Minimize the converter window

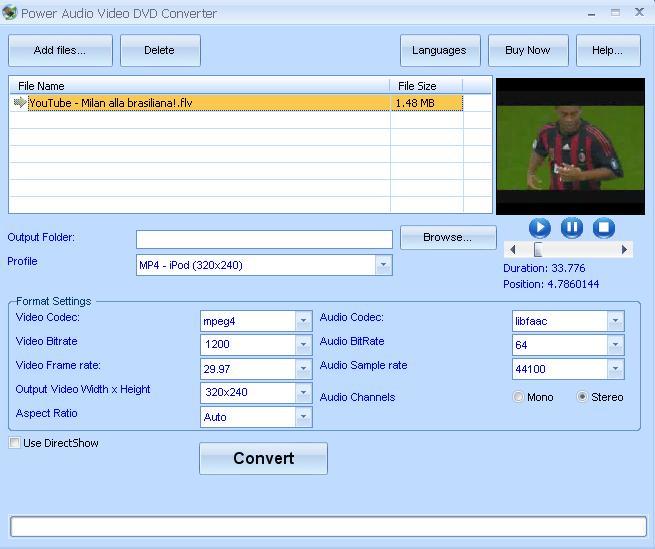tap(591, 14)
